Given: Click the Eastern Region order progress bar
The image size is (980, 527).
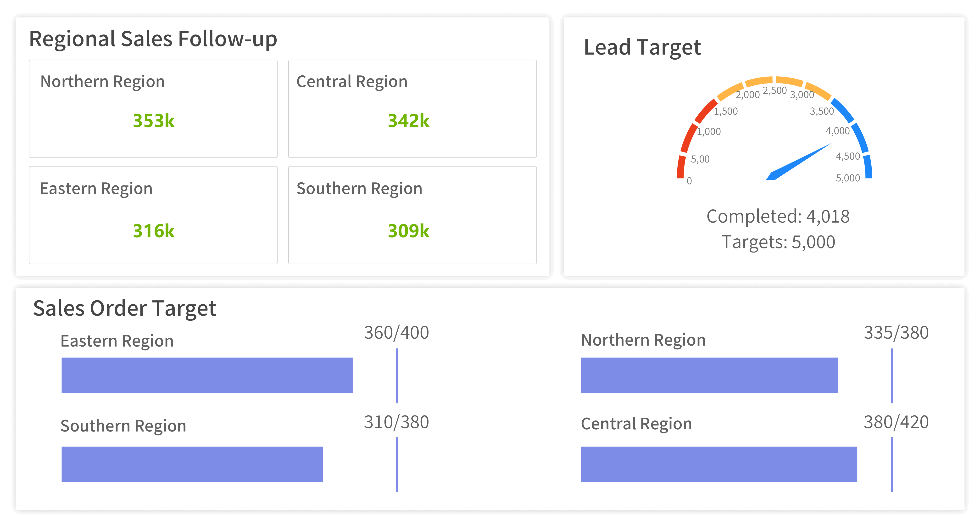Looking at the screenshot, I should click(x=207, y=375).
